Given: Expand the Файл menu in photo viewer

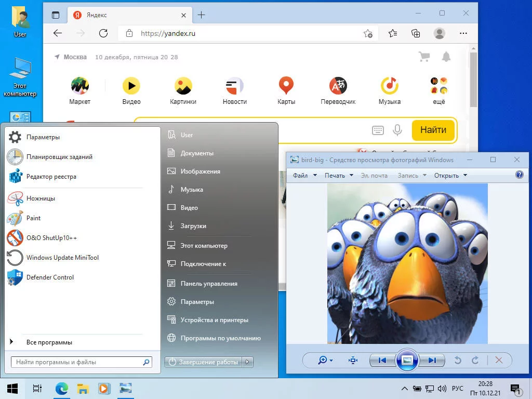Looking at the screenshot, I should click(x=304, y=175).
